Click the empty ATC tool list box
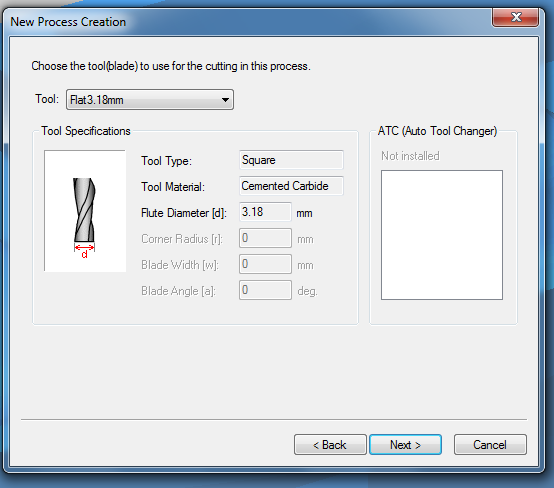 click(442, 235)
